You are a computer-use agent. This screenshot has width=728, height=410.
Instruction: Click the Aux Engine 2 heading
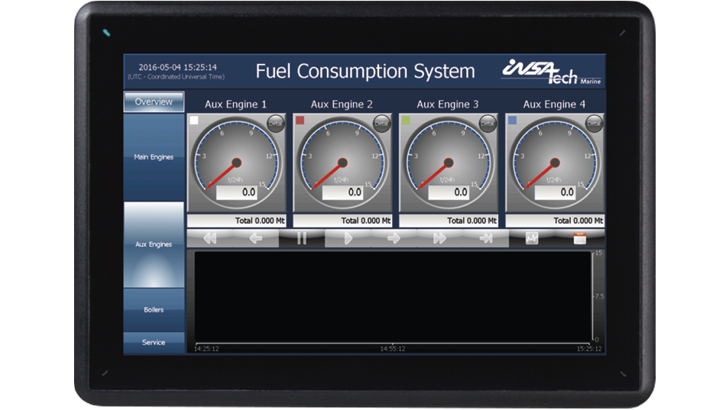pyautogui.click(x=342, y=104)
